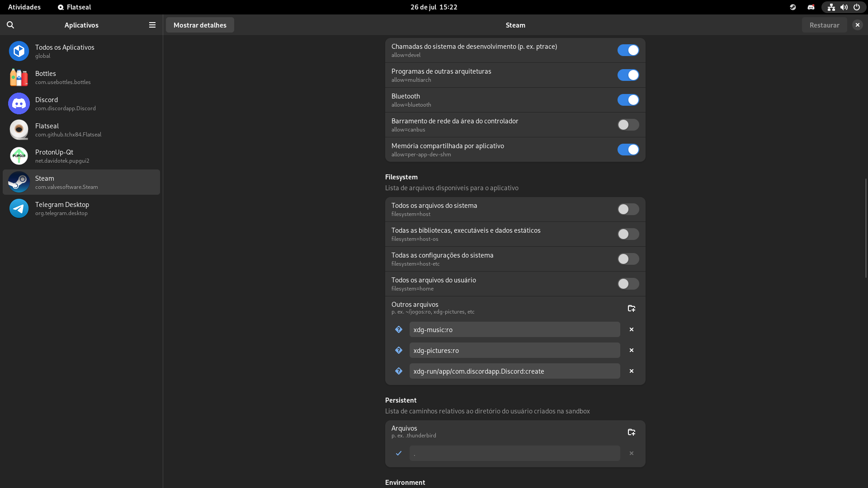Select the com.discordapp.Discord text
Viewport: 868px width, 488px height.
coord(66,108)
